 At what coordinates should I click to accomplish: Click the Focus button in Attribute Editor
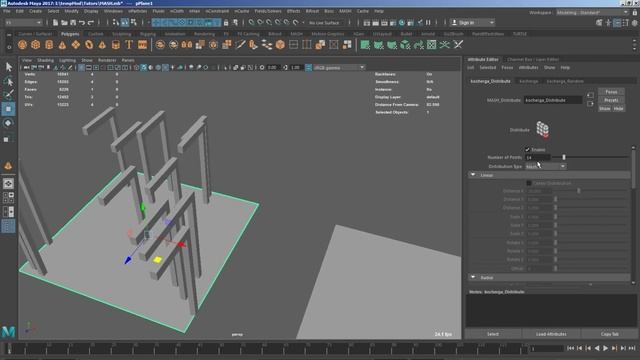coord(611,92)
